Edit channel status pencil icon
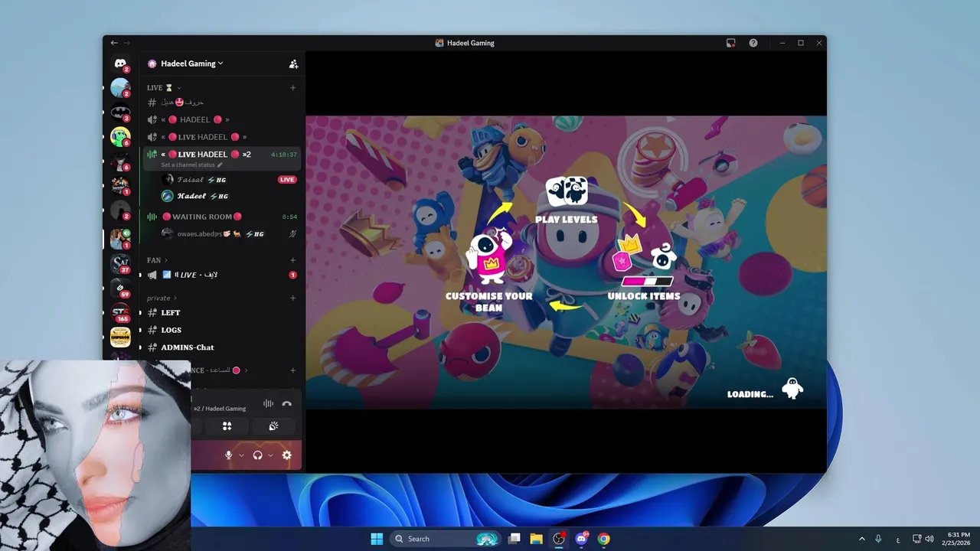This screenshot has width=980, height=551. (220, 165)
